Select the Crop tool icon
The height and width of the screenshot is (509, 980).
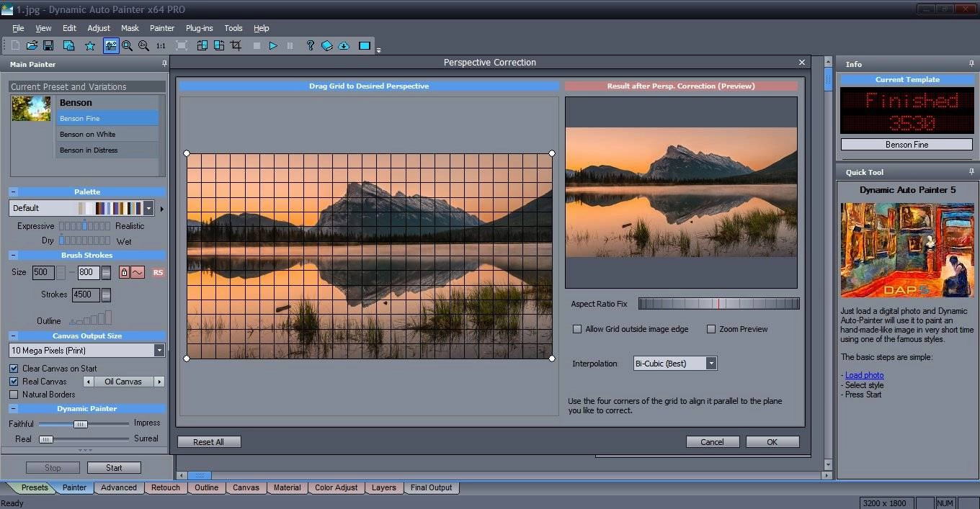[x=236, y=45]
